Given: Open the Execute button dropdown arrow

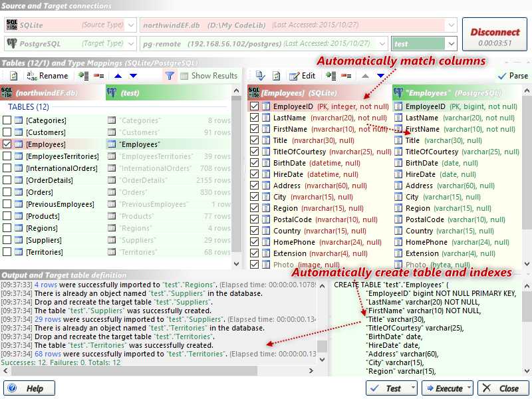Looking at the screenshot, I should tap(469, 388).
